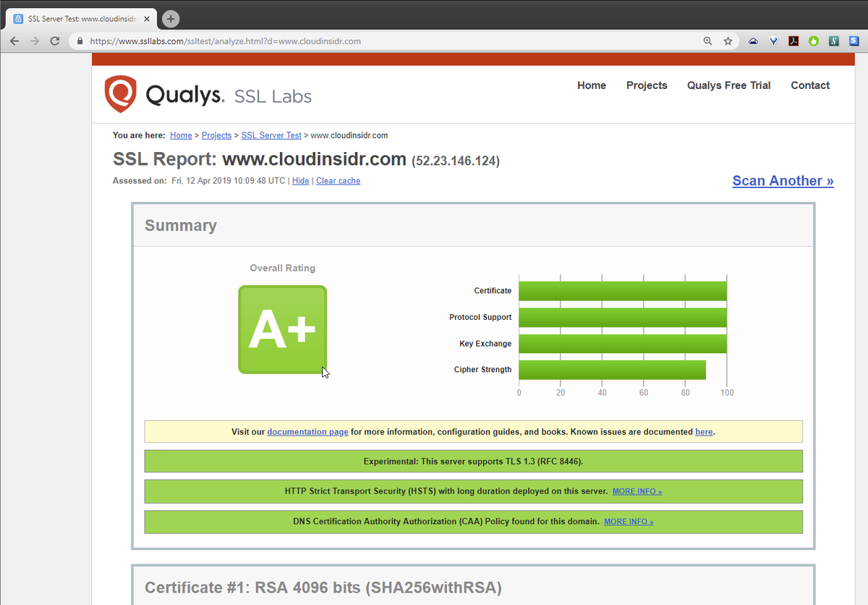Open the Adobe Acrobat extension
The height and width of the screenshot is (605, 868).
793,41
